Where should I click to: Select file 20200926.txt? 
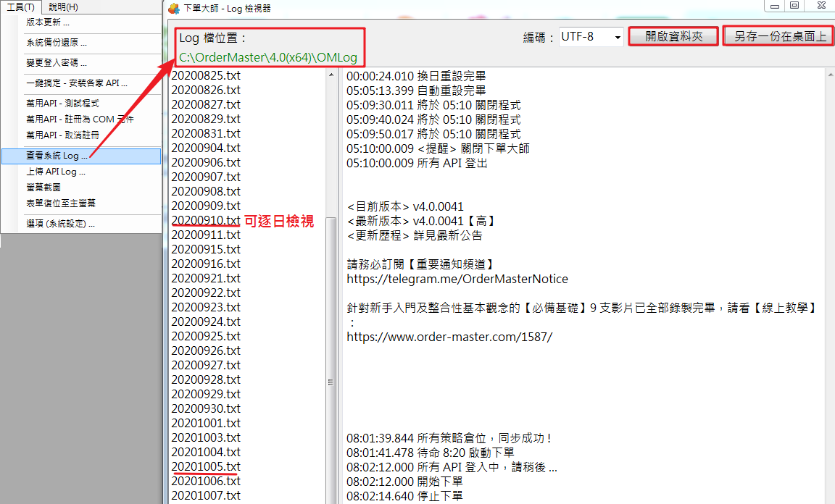point(206,350)
